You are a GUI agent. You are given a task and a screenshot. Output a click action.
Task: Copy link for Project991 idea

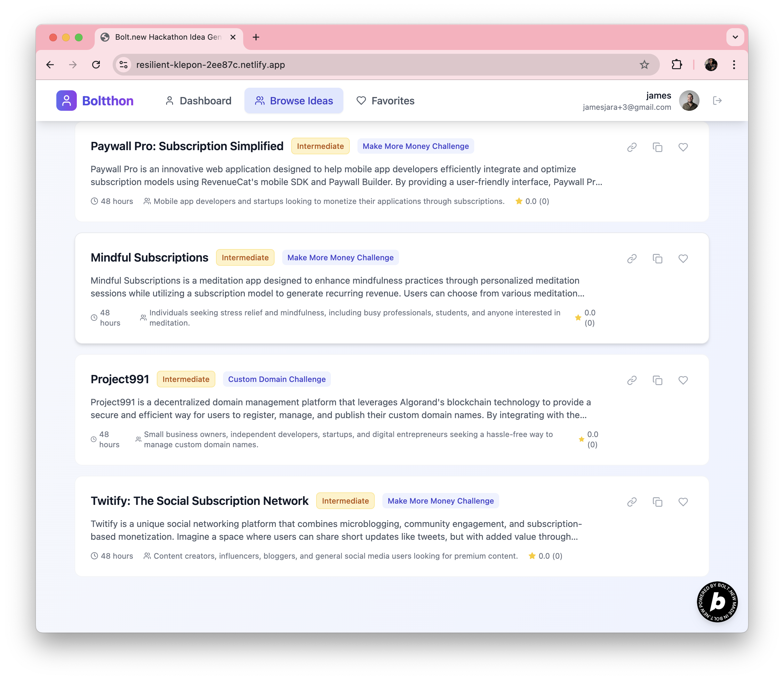click(x=632, y=380)
